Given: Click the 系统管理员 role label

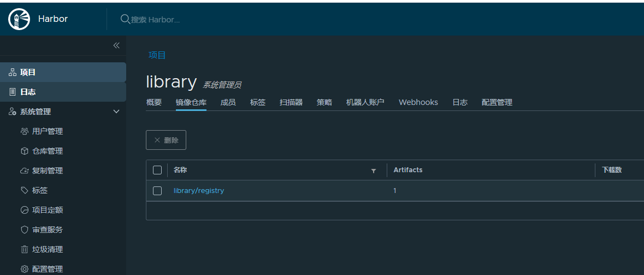Looking at the screenshot, I should (x=222, y=85).
